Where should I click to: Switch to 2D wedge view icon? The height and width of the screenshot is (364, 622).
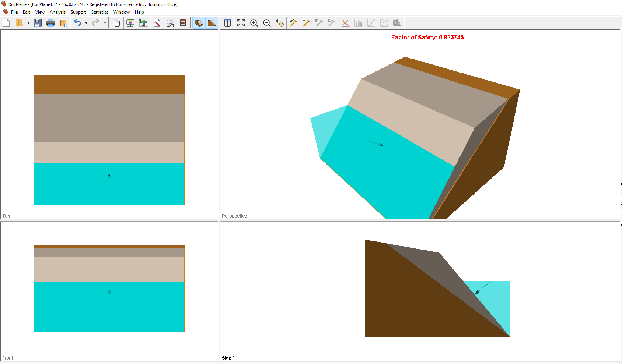pos(212,23)
